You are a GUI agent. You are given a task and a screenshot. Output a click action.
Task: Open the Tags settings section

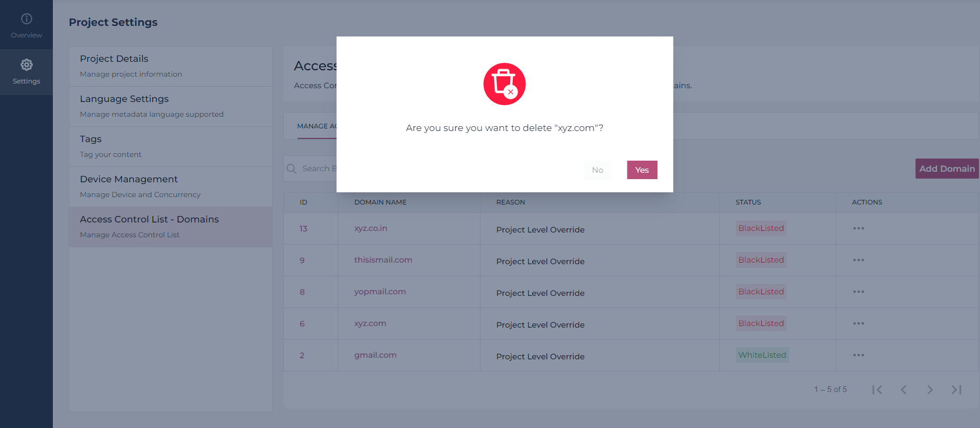click(x=171, y=146)
